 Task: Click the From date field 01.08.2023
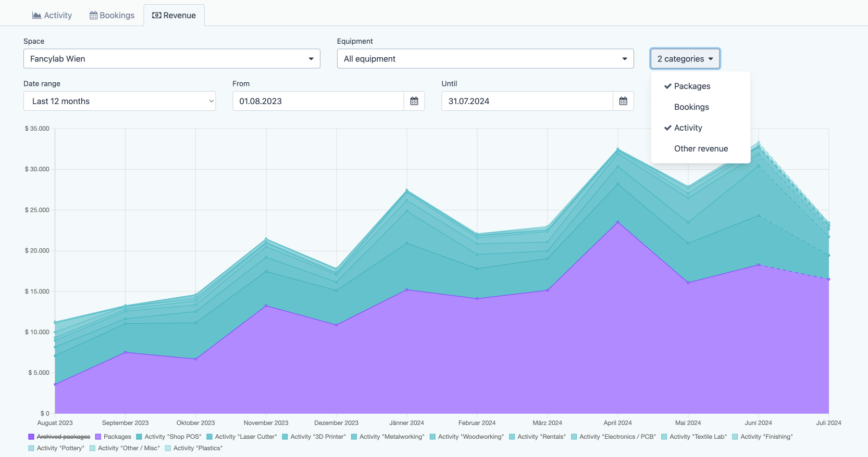point(318,101)
